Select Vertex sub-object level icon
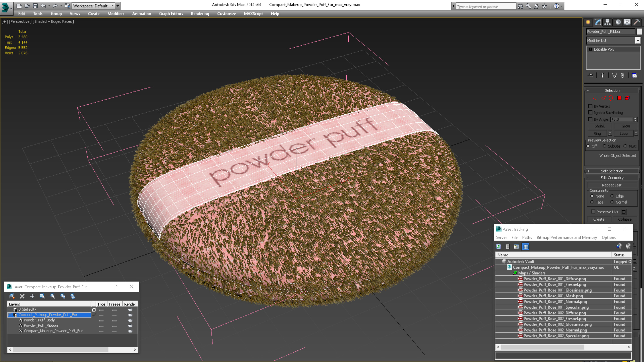This screenshot has width=644, height=362. 595,98
